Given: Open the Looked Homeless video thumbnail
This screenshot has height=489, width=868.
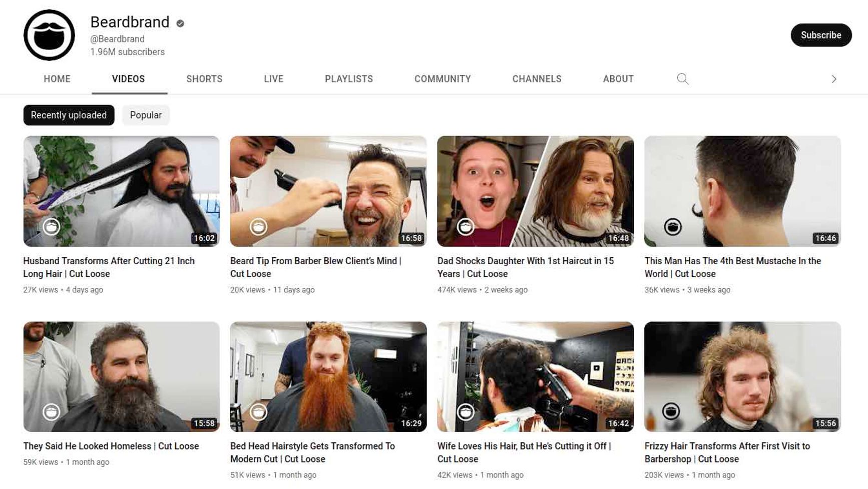Looking at the screenshot, I should click(121, 376).
